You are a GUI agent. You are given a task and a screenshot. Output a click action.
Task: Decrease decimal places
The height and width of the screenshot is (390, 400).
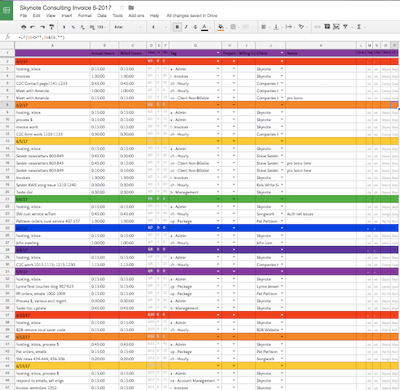click(82, 27)
